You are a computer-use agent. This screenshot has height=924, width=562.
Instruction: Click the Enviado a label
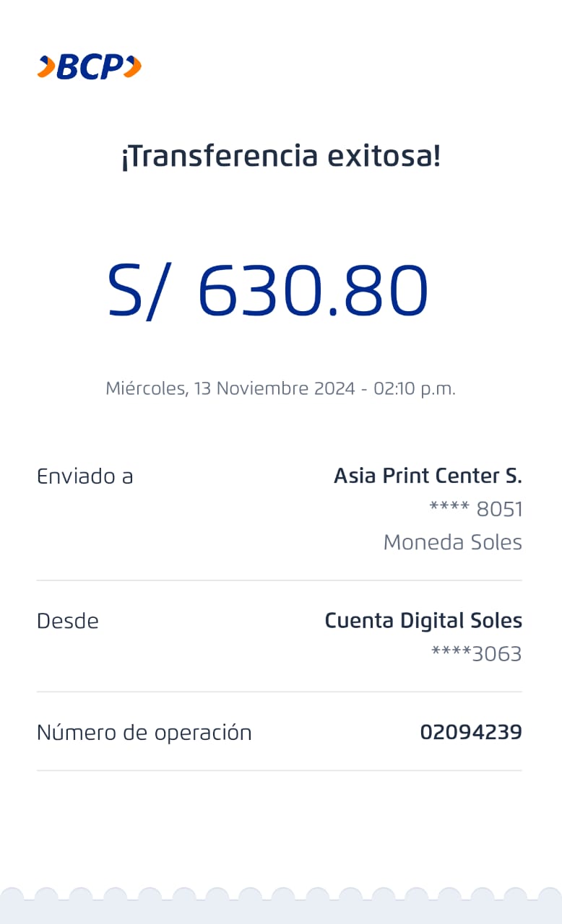[85, 476]
